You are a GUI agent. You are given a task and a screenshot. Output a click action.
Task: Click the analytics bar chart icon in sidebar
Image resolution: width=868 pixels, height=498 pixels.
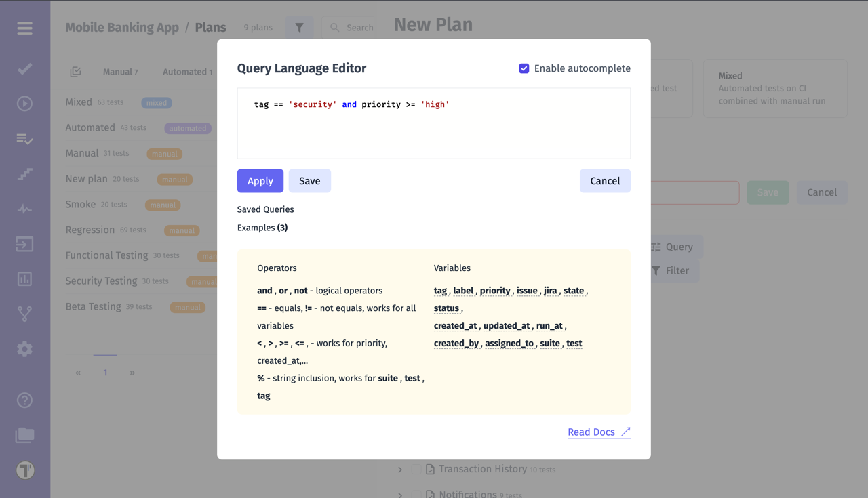24,278
